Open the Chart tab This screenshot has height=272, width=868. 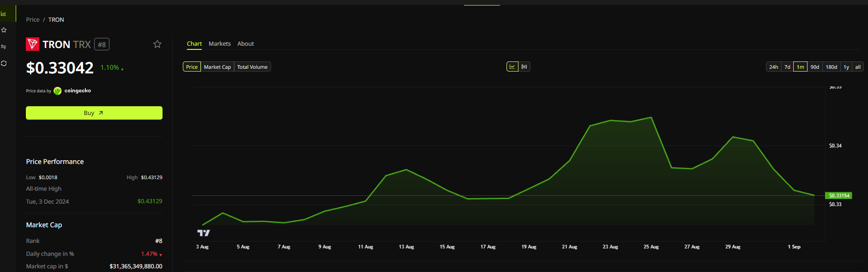(194, 44)
